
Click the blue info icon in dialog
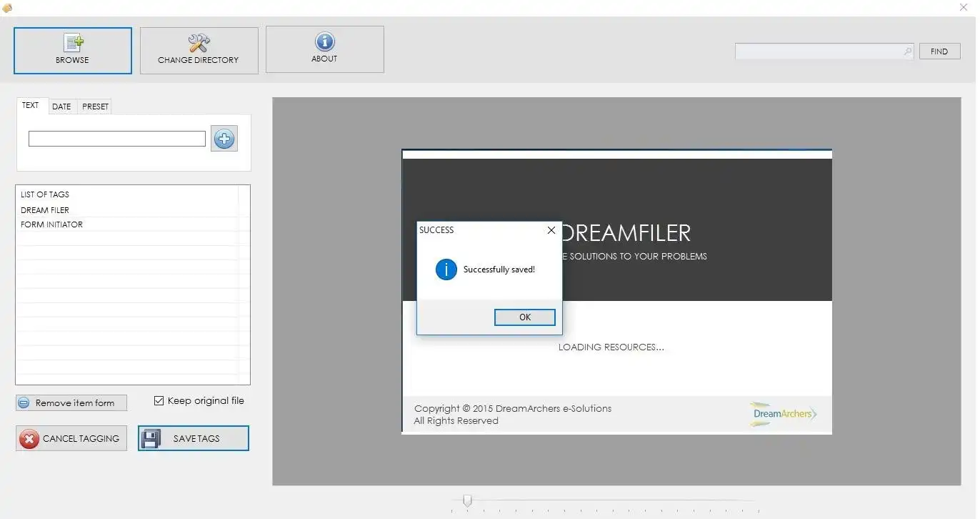pos(446,270)
